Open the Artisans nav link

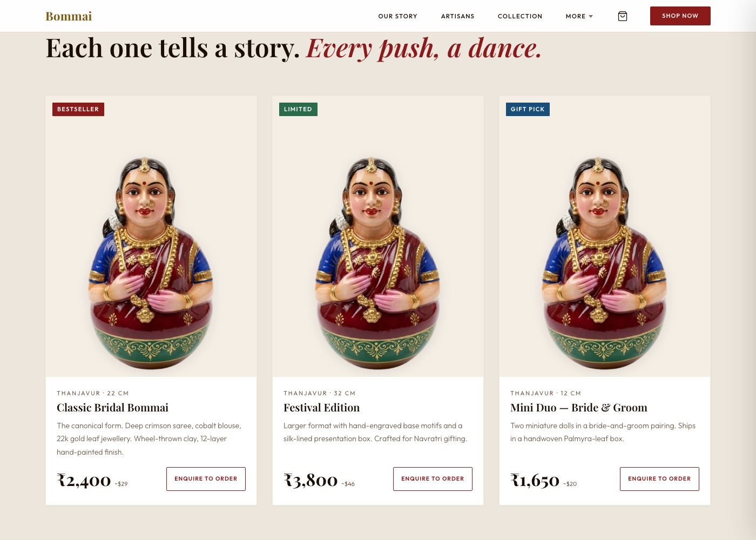(x=458, y=16)
